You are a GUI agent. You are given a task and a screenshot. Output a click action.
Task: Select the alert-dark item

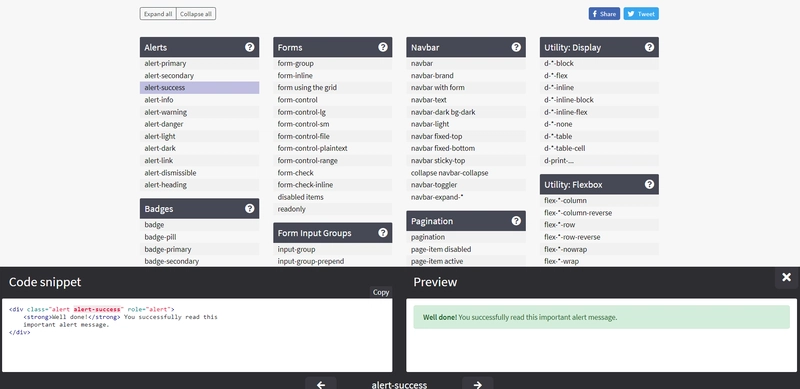[199, 148]
